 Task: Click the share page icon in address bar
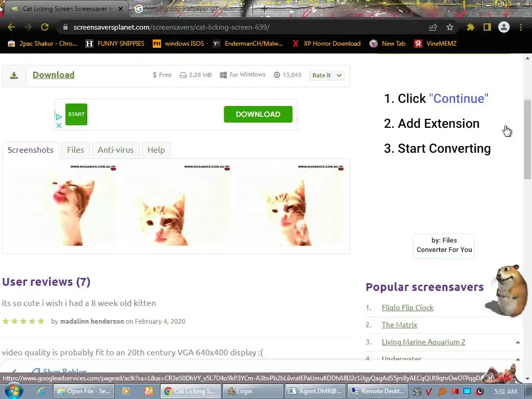coord(433,28)
